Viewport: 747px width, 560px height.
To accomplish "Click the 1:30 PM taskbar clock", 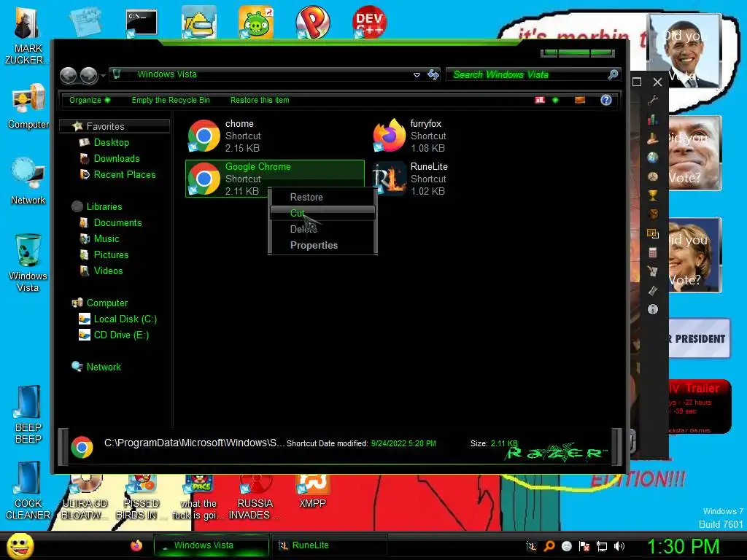I will tap(683, 546).
